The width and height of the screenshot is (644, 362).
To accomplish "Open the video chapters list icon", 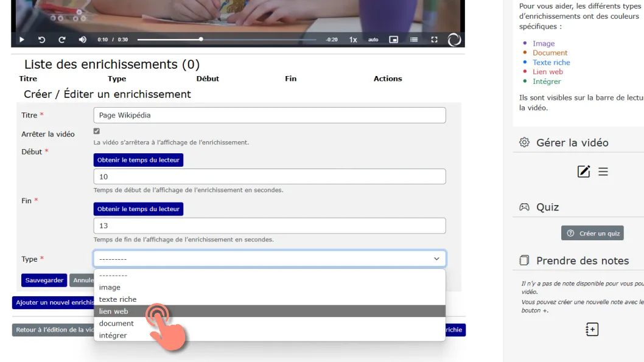I will (413, 40).
